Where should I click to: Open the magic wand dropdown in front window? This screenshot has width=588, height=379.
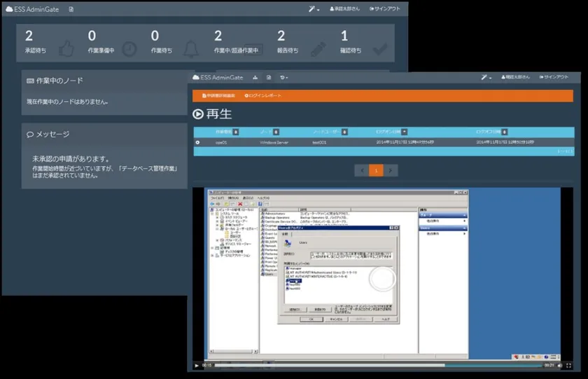486,77
